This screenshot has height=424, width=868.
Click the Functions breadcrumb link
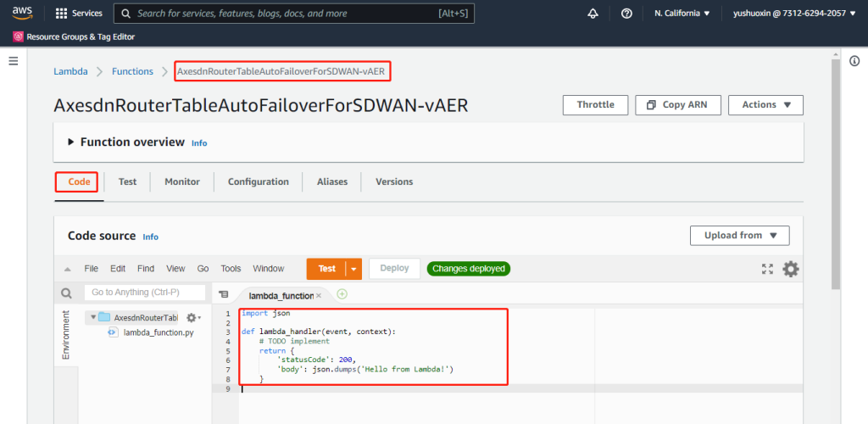point(132,71)
